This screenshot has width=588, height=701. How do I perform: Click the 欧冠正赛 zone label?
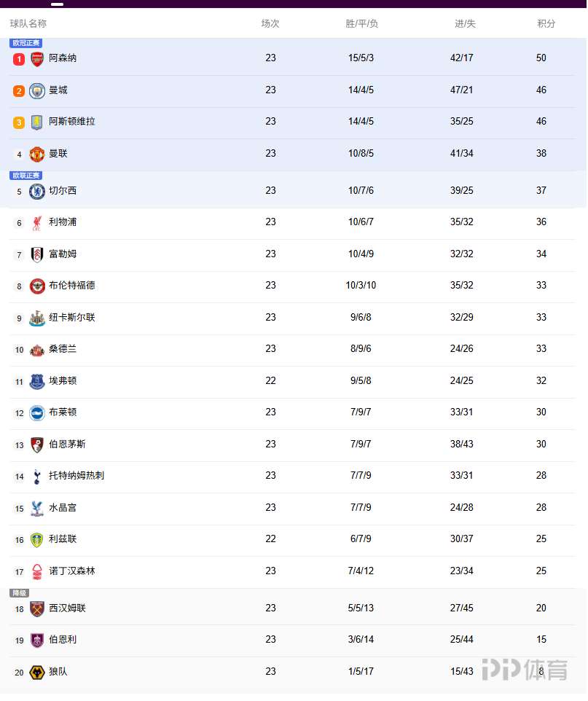(x=26, y=43)
